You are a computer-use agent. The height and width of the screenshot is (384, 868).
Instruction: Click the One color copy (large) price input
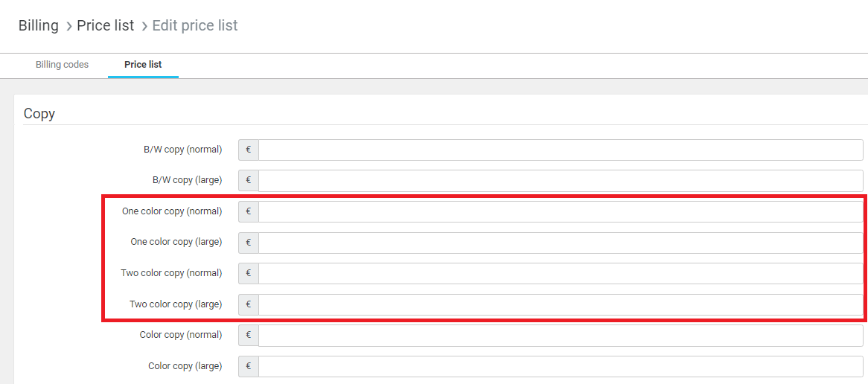(561, 243)
